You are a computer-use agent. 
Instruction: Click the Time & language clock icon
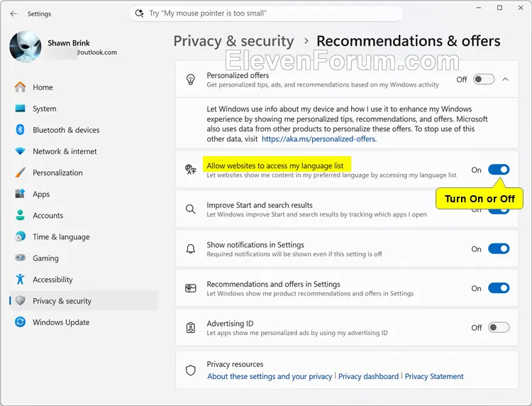click(21, 236)
